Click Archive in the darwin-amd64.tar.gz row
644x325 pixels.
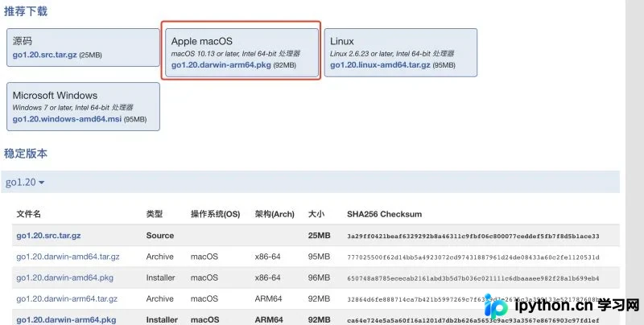pyautogui.click(x=159, y=257)
